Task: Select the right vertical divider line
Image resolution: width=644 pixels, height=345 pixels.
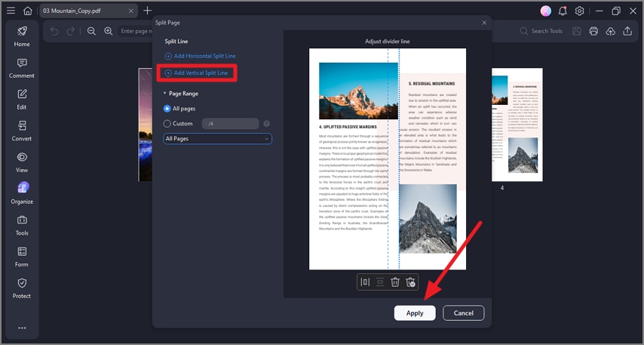Action: click(x=399, y=159)
